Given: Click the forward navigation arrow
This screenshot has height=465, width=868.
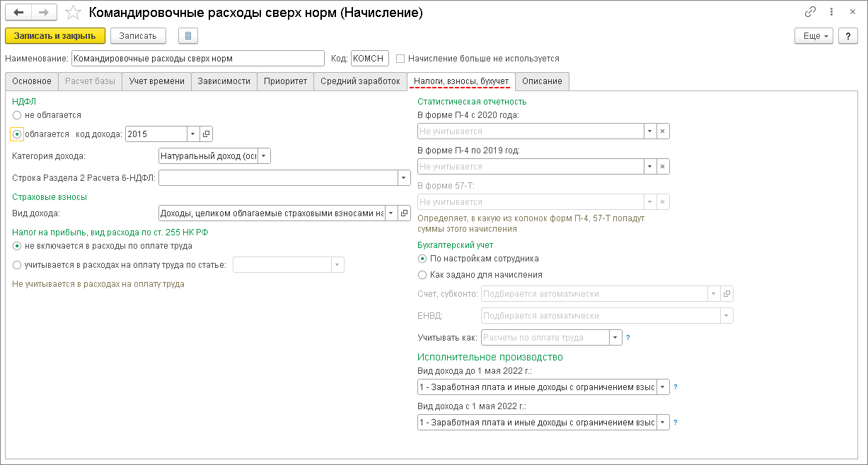Looking at the screenshot, I should (44, 13).
